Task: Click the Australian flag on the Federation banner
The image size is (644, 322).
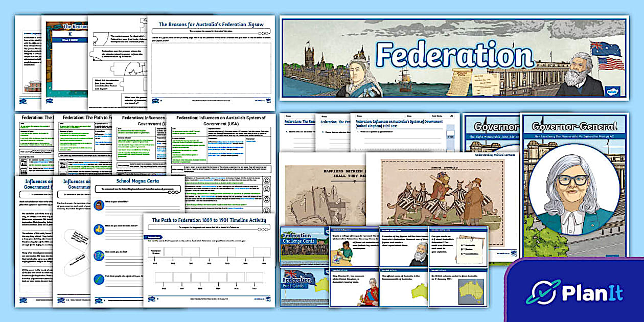Action: click(x=607, y=49)
